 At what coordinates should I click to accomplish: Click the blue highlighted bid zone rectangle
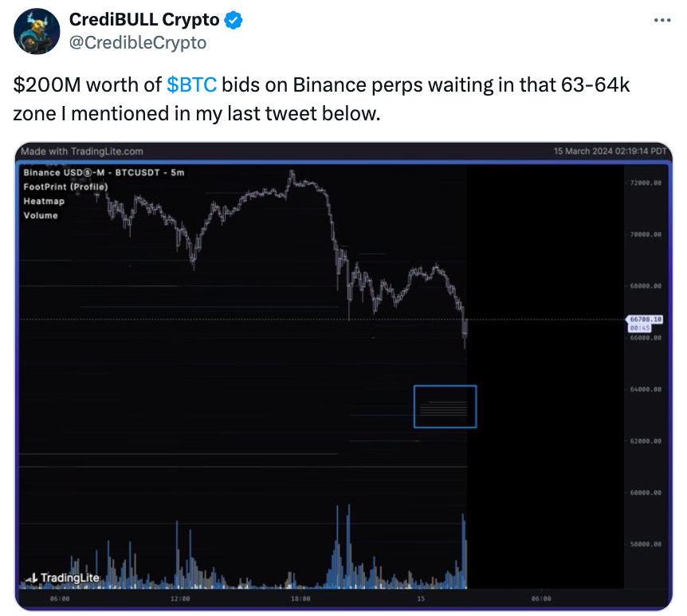pyautogui.click(x=446, y=406)
